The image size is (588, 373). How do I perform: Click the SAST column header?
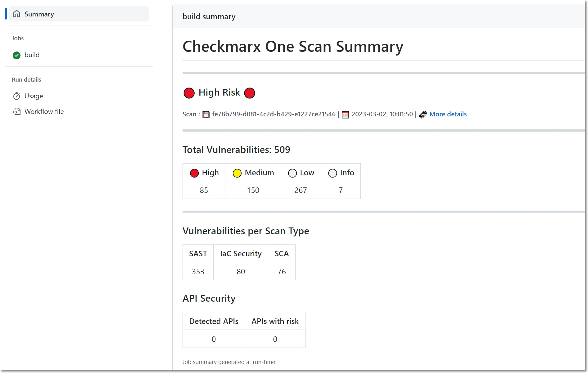coord(198,253)
